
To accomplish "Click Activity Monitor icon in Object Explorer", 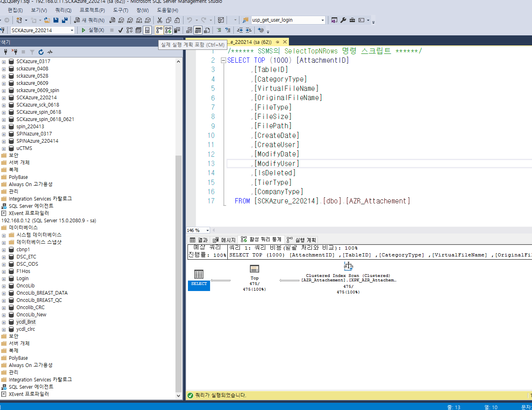I will click(50, 52).
